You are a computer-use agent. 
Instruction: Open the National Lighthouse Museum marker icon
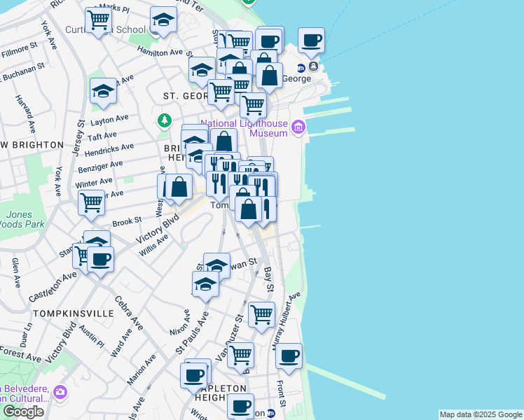pos(298,127)
